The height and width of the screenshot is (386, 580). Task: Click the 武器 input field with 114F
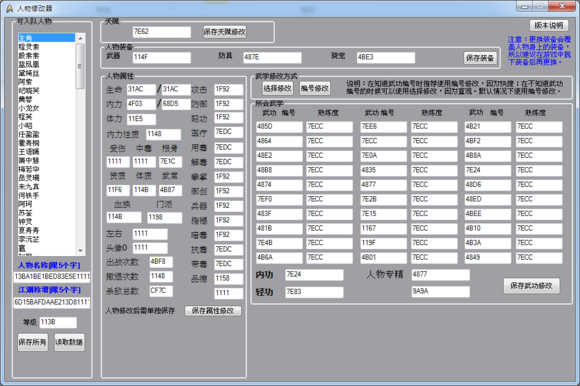pos(162,57)
